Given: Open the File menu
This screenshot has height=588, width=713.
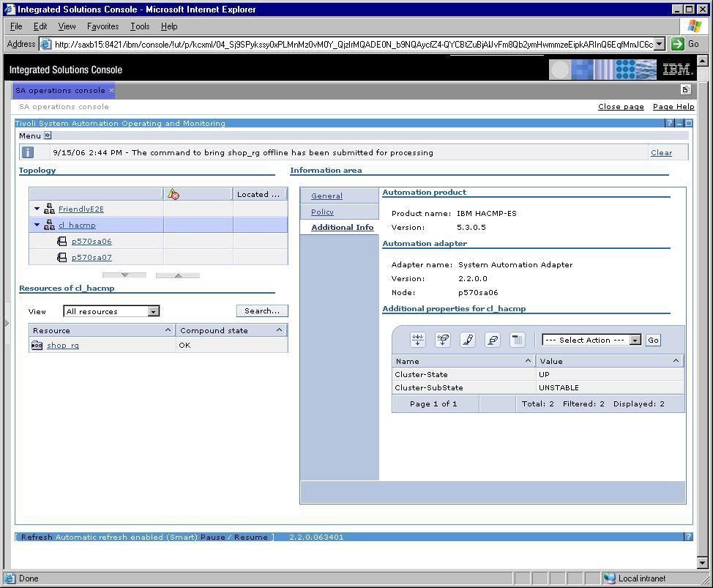Looking at the screenshot, I should pos(16,26).
